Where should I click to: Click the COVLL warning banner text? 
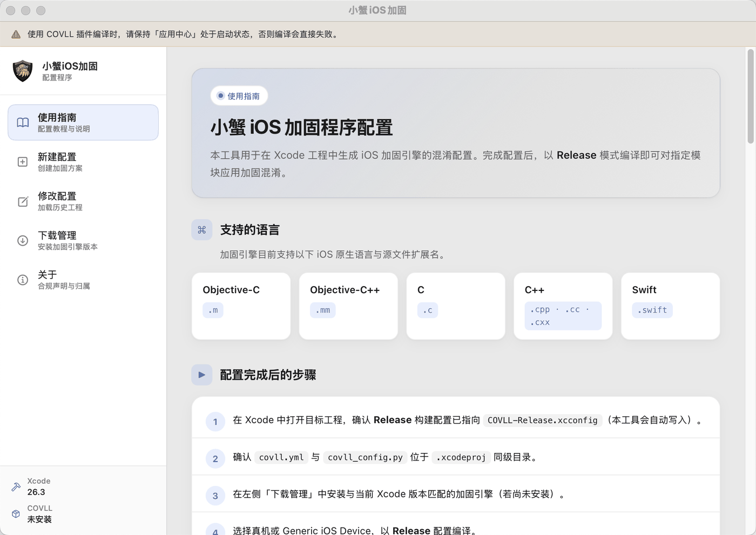click(x=184, y=34)
